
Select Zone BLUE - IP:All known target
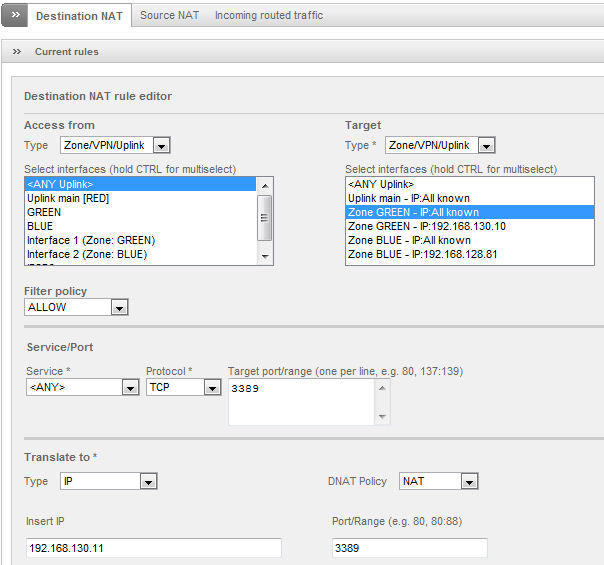(409, 241)
